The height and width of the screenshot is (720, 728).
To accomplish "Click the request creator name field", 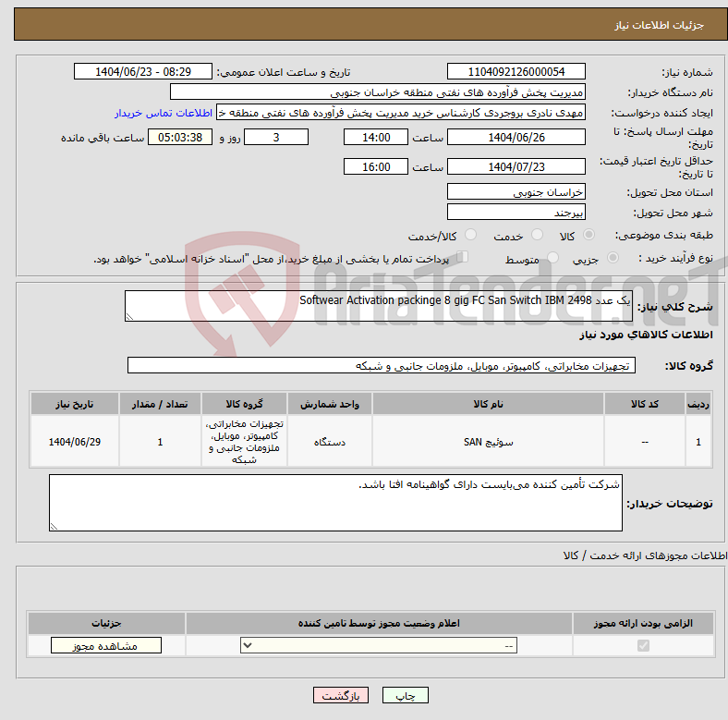I will click(x=401, y=113).
